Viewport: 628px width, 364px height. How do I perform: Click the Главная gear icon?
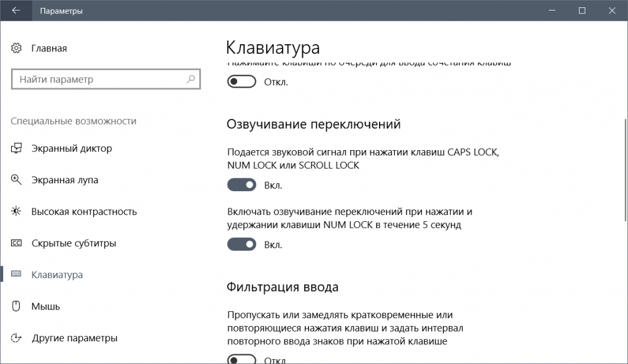pyautogui.click(x=17, y=48)
